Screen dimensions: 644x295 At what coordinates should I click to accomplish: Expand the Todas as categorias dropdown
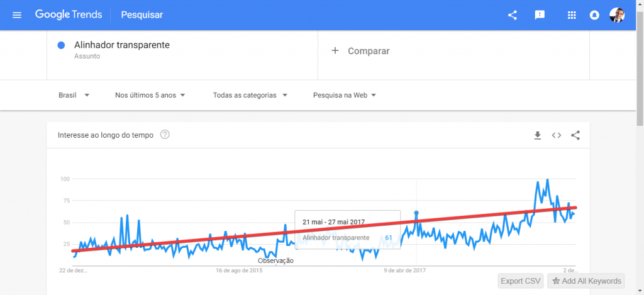pos(250,96)
